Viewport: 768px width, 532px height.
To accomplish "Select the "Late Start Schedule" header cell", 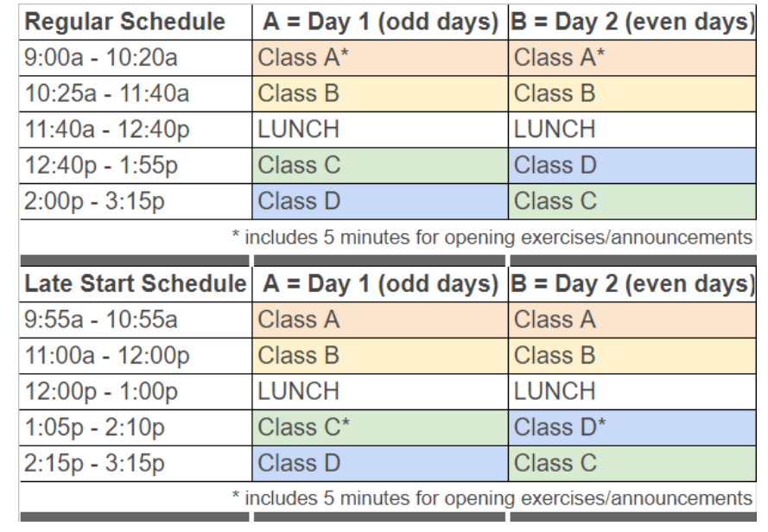I will click(134, 284).
